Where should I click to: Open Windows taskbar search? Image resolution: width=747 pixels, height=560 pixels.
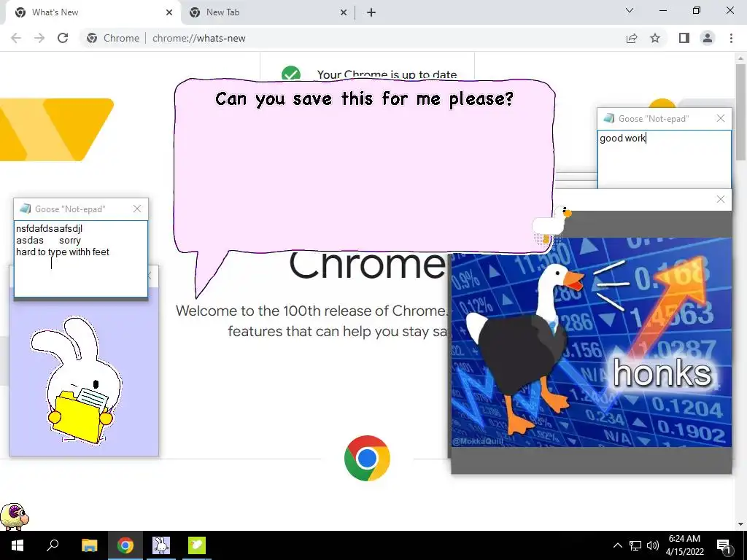pyautogui.click(x=53, y=545)
